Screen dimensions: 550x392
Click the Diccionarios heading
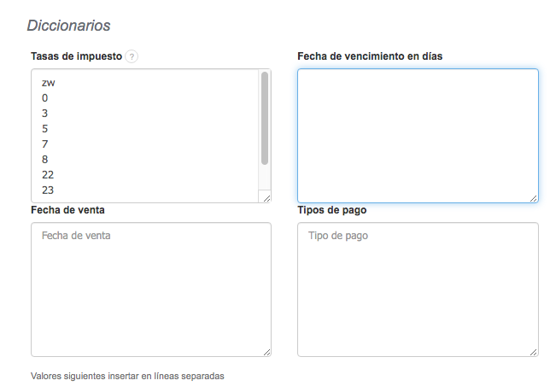[x=68, y=26]
